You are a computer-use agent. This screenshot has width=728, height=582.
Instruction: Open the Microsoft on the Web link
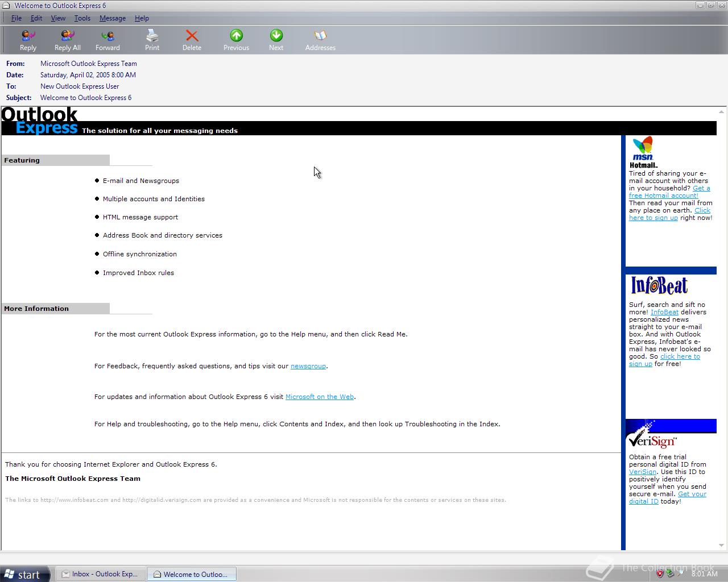coord(320,397)
